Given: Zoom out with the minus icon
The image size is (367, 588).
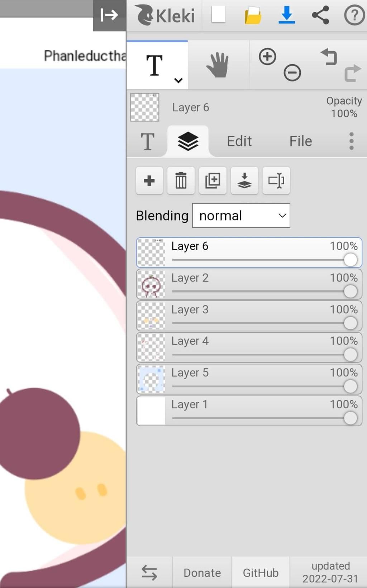Looking at the screenshot, I should coord(292,73).
